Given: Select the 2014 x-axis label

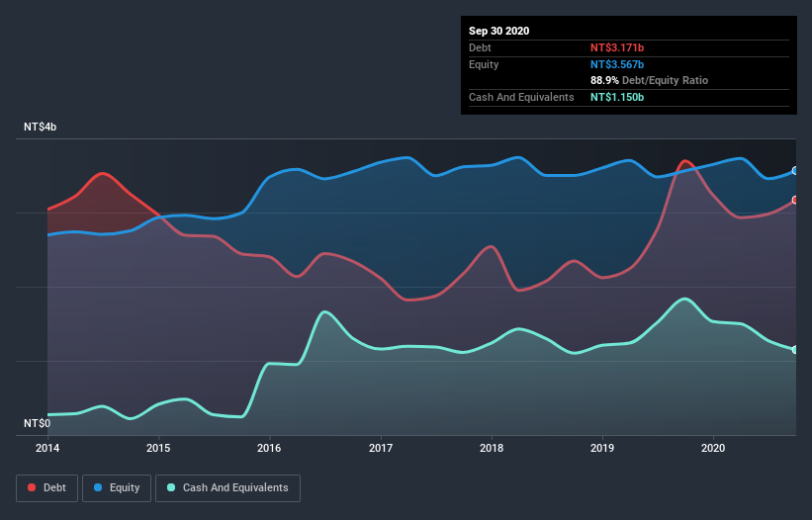Looking at the screenshot, I should tap(47, 448).
